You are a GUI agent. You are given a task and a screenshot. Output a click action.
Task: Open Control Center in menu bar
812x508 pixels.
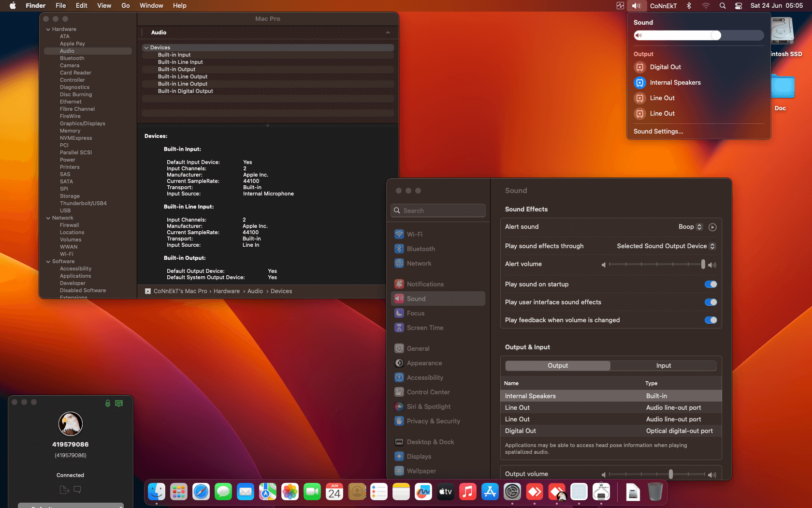(739, 6)
